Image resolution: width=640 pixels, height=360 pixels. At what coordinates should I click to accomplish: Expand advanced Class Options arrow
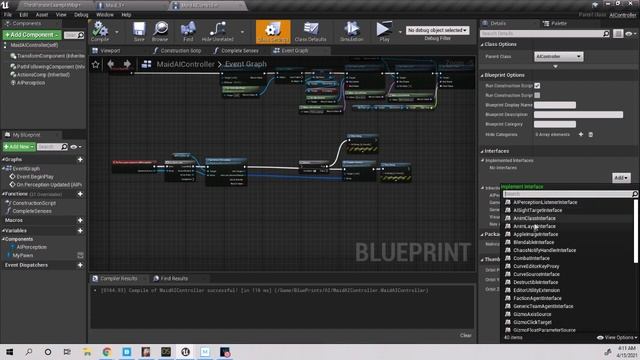tap(555, 67)
